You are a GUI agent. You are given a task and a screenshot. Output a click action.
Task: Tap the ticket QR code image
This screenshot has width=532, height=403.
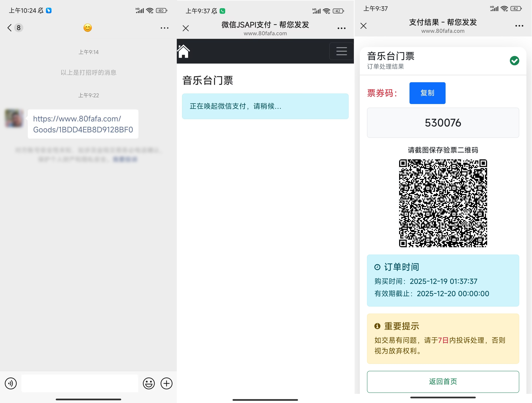(443, 203)
